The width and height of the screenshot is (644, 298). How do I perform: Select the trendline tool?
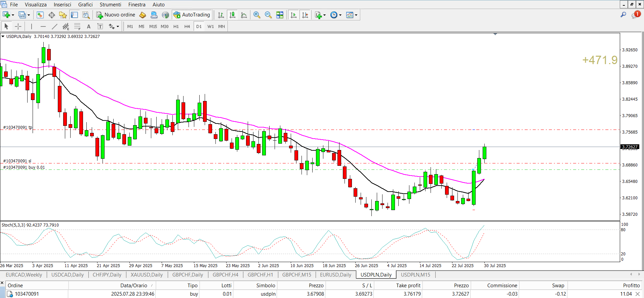tap(54, 26)
